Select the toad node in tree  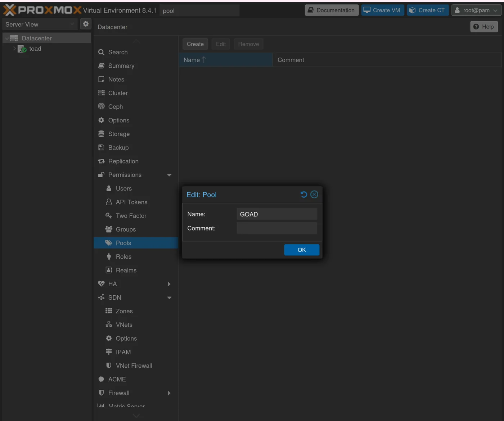tap(35, 49)
